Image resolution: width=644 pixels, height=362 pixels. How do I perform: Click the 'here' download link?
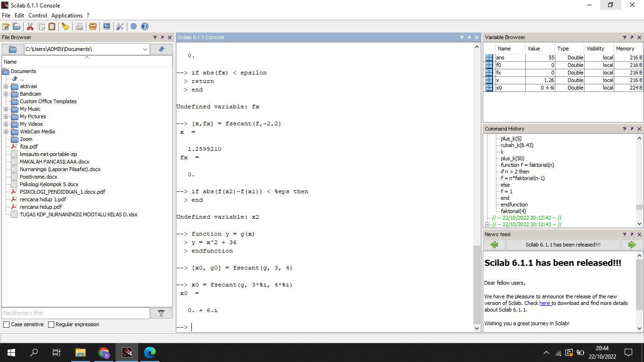click(x=545, y=303)
